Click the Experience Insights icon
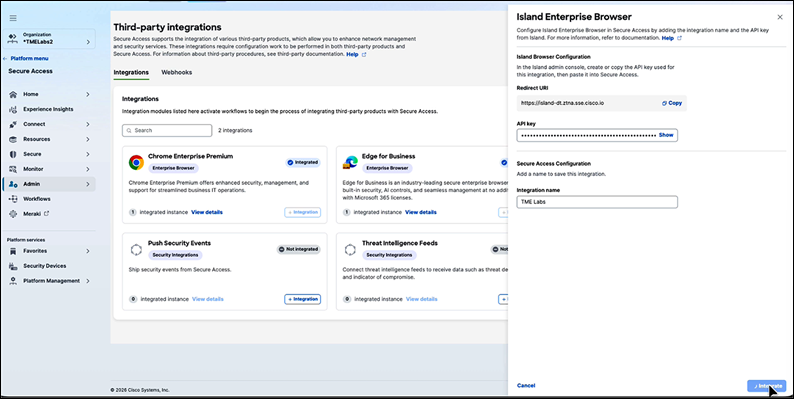Screen dimensions: 794x399 tap(13, 109)
